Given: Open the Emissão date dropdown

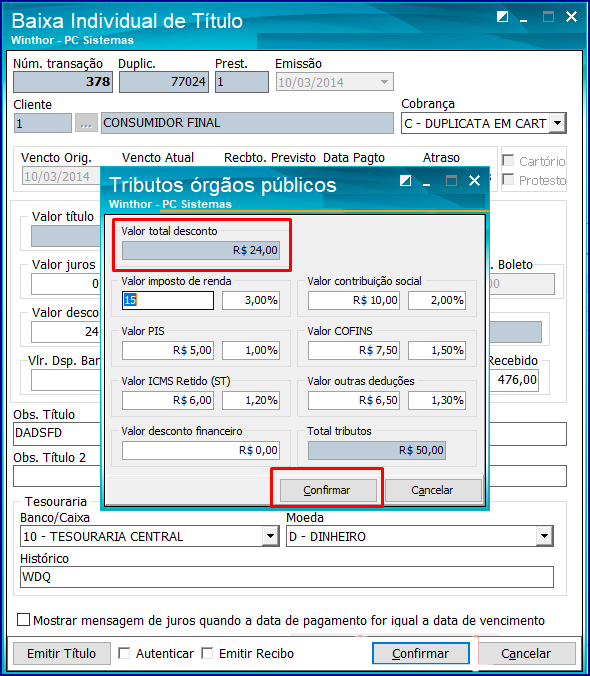Looking at the screenshot, I should (384, 81).
